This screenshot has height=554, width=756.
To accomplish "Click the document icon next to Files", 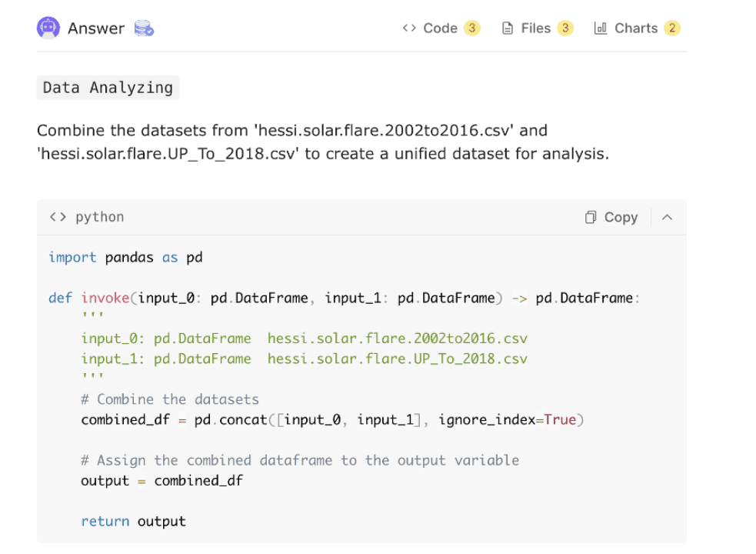I will [x=508, y=28].
